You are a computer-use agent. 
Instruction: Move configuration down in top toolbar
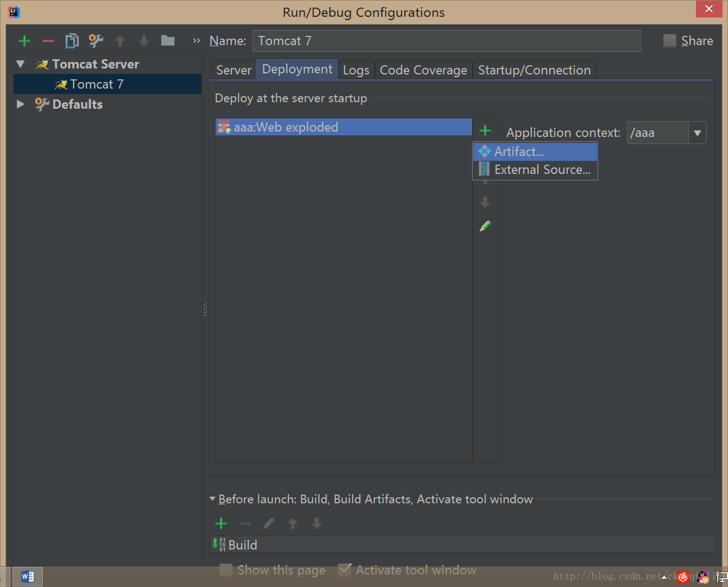coord(144,41)
